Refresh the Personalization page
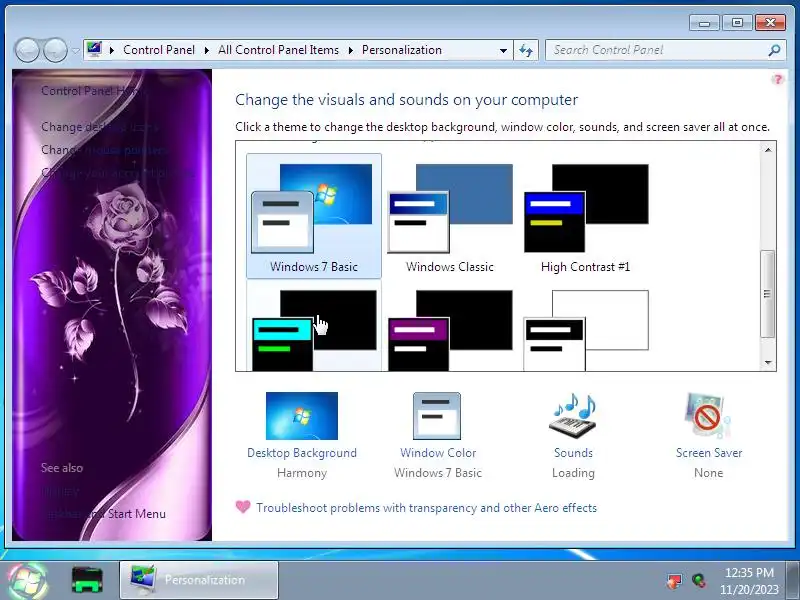 pos(526,51)
